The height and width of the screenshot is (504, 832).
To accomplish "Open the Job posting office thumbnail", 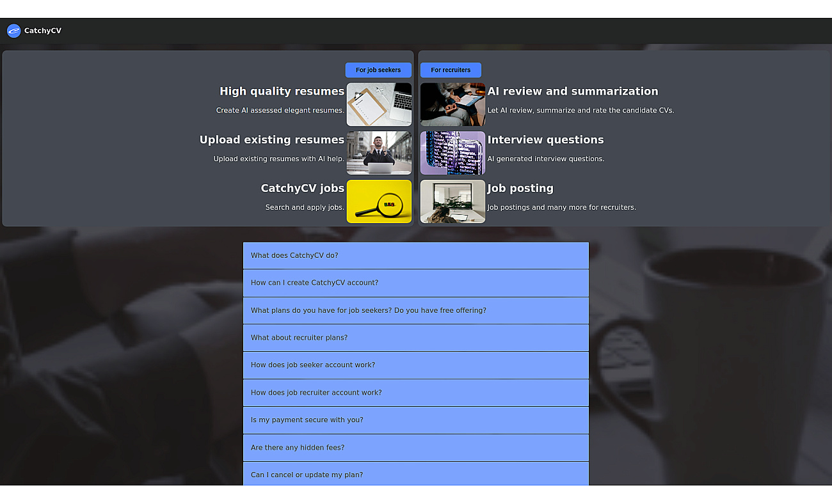I will point(452,201).
